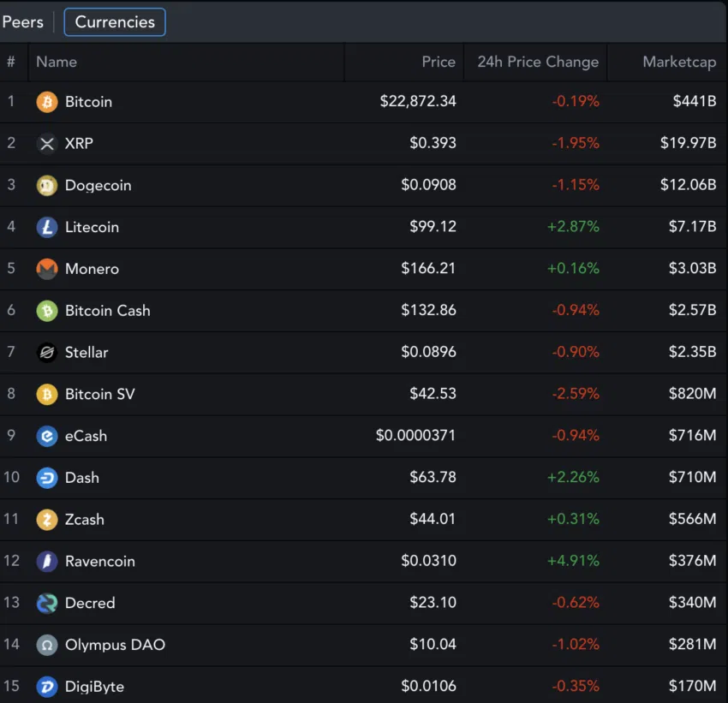Click the Zcash logo icon
This screenshot has width=728, height=703.
[x=46, y=520]
